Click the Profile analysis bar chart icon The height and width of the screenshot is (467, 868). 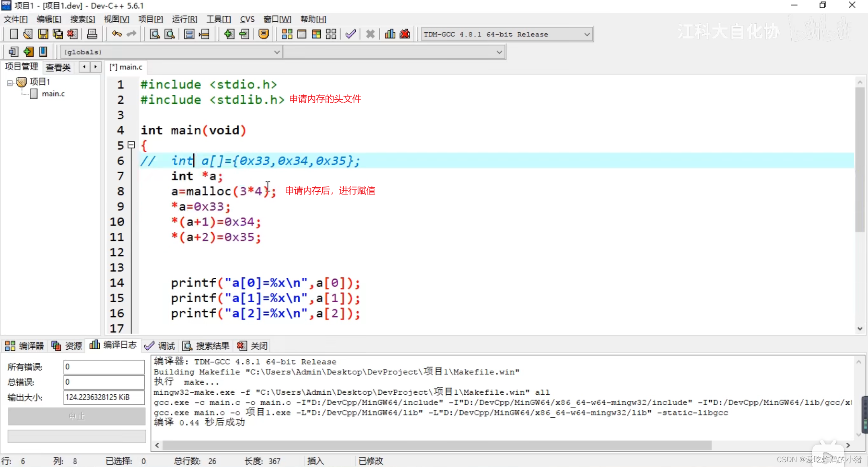[390, 34]
